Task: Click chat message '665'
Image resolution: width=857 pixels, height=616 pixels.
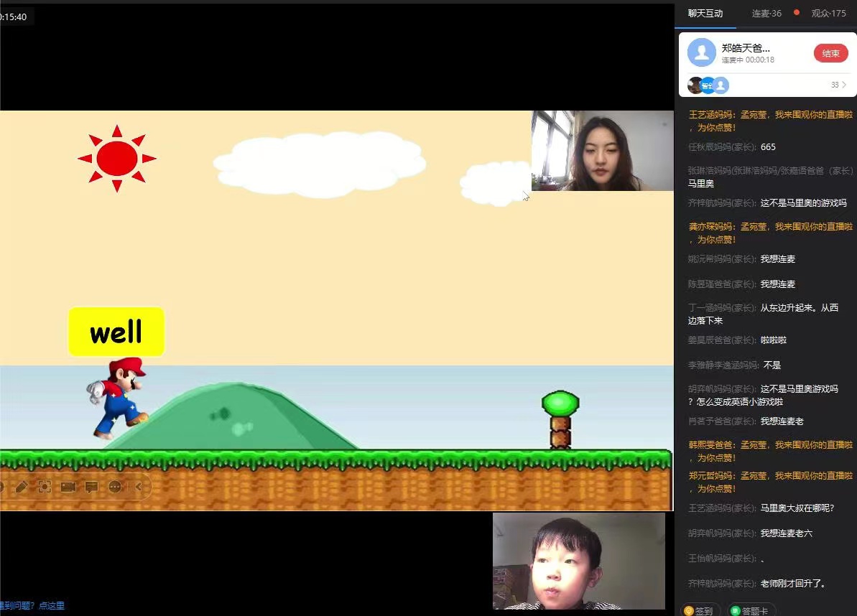Action: coord(768,147)
